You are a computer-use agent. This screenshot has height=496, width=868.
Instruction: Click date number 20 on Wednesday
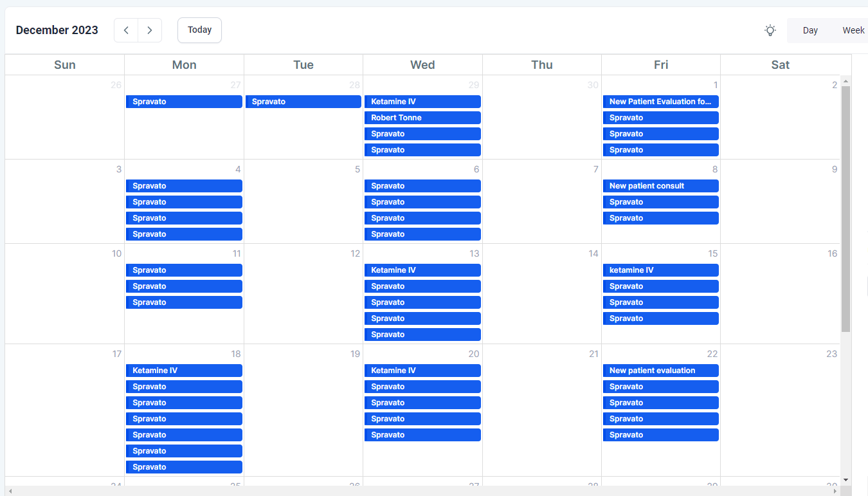pyautogui.click(x=473, y=354)
